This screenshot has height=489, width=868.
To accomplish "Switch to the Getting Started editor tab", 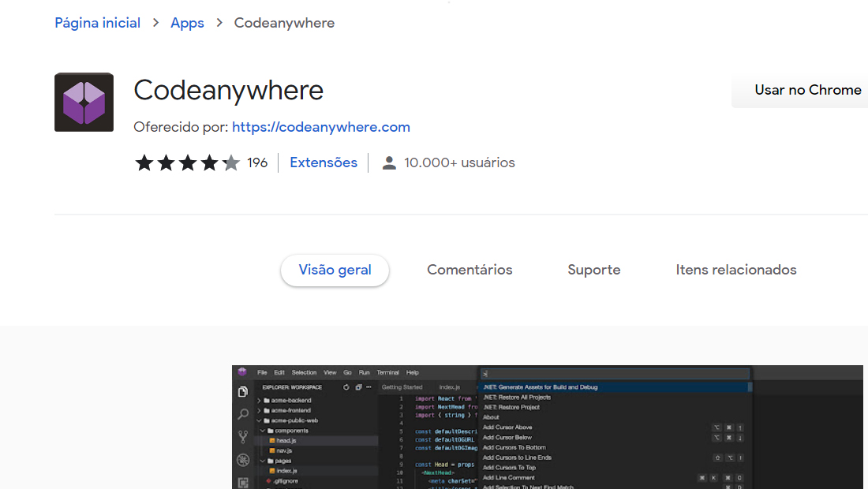I will point(402,387).
